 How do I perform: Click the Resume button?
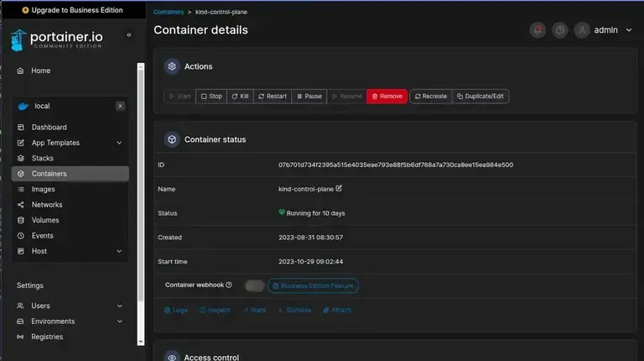pos(346,97)
